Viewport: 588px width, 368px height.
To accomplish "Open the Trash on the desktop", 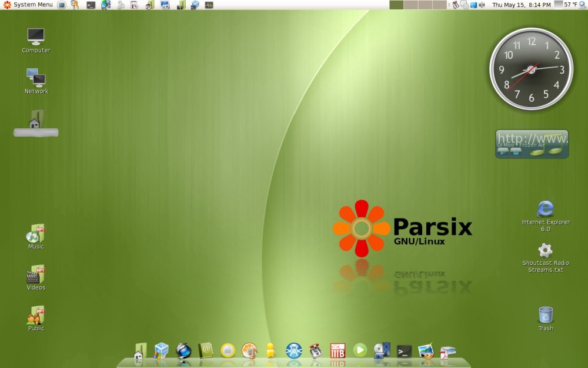I will (x=546, y=319).
